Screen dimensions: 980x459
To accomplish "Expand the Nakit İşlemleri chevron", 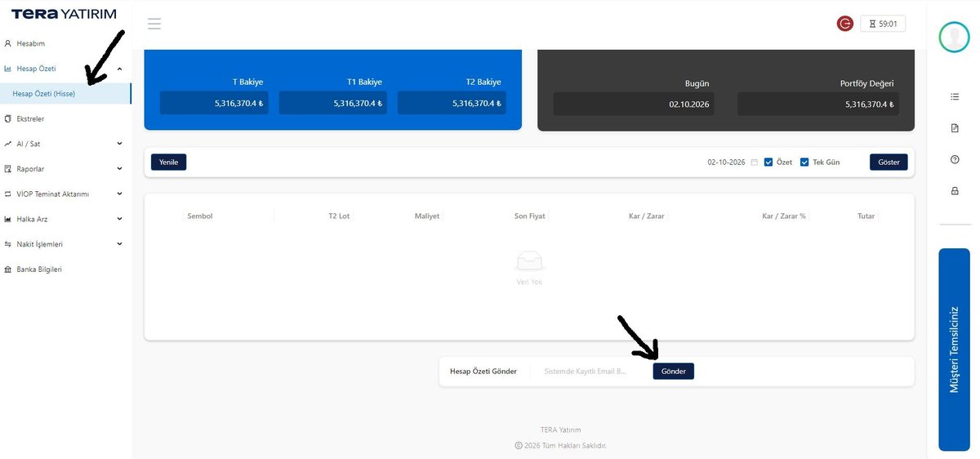I will [x=120, y=244].
